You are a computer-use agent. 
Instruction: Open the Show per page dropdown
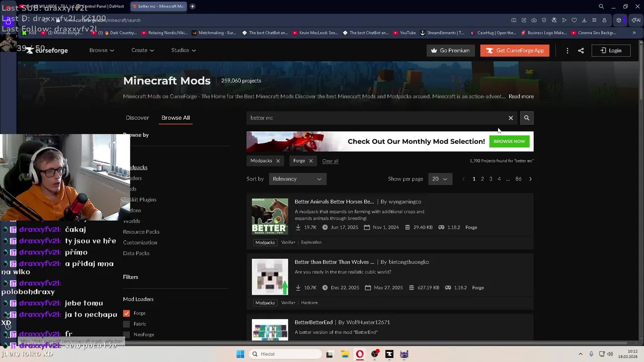440,179
